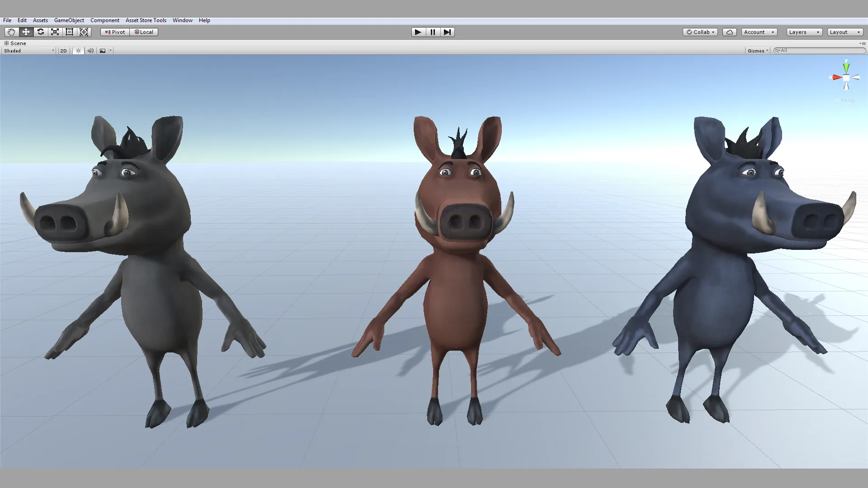
Task: Open the Help menu
Action: pos(204,20)
